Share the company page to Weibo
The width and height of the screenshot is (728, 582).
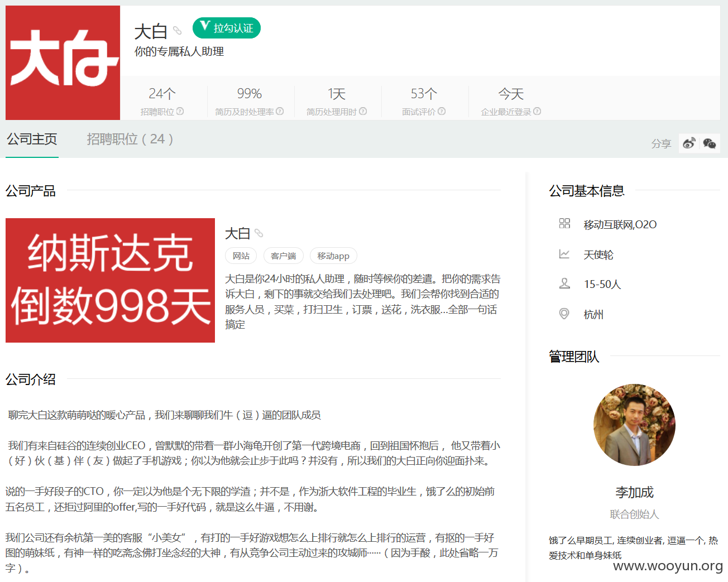(x=689, y=143)
